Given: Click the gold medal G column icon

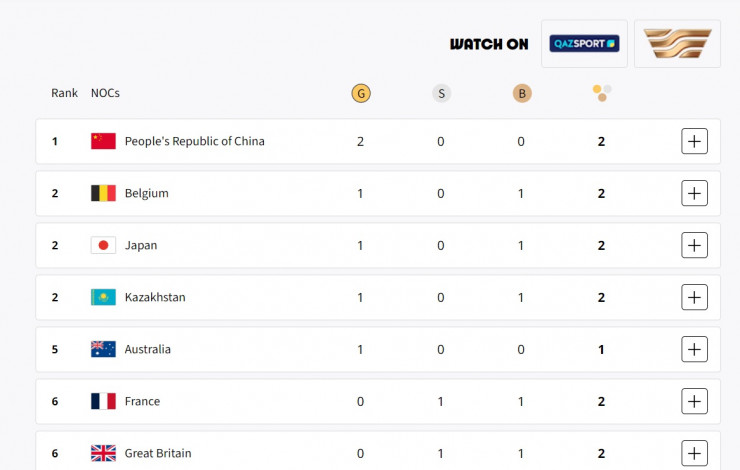Looking at the screenshot, I should 360,93.
